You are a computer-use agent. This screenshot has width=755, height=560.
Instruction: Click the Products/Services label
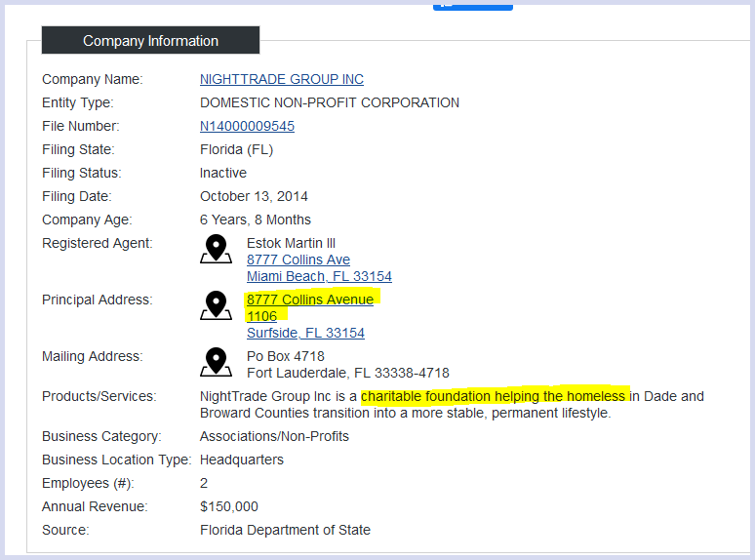pyautogui.click(x=99, y=396)
